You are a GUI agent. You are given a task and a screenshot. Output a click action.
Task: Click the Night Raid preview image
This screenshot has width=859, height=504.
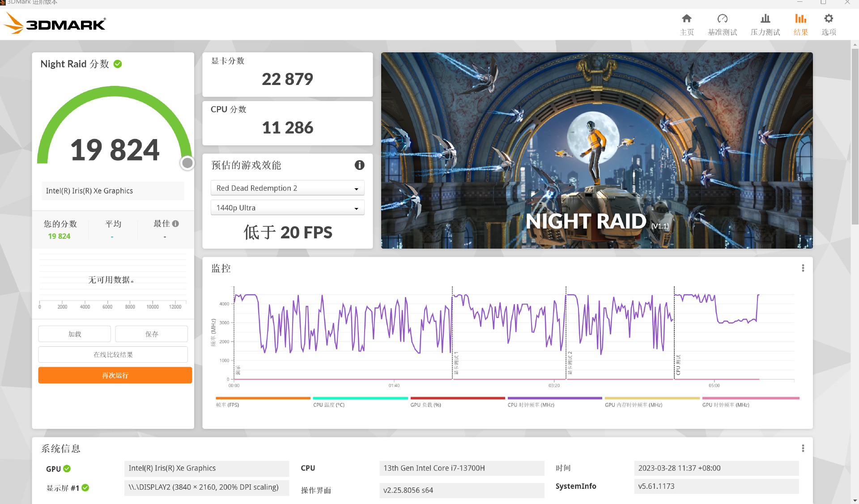596,150
